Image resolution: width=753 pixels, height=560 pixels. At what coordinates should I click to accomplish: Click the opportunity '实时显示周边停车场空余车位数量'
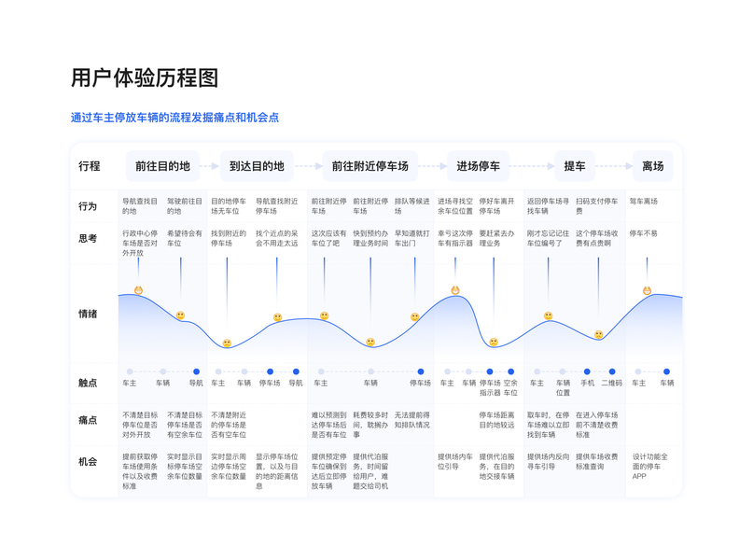tap(229, 467)
